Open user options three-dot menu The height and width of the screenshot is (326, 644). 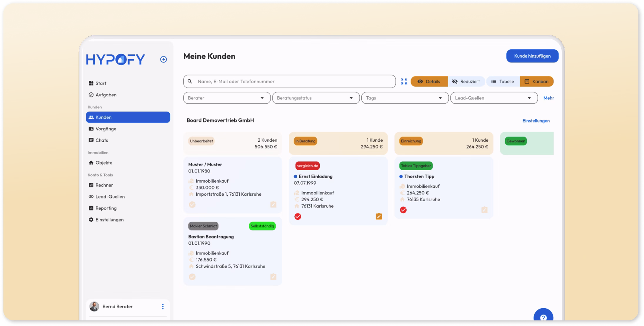163,307
